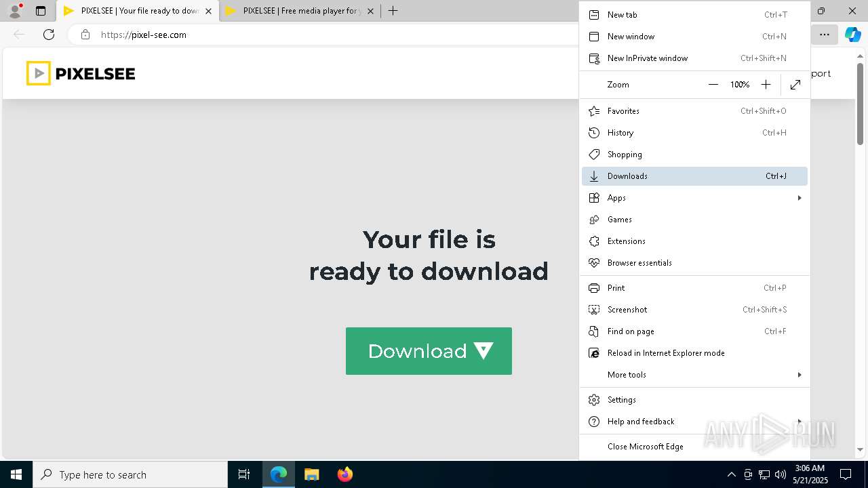Open the notification center icon
The width and height of the screenshot is (868, 488).
click(846, 474)
